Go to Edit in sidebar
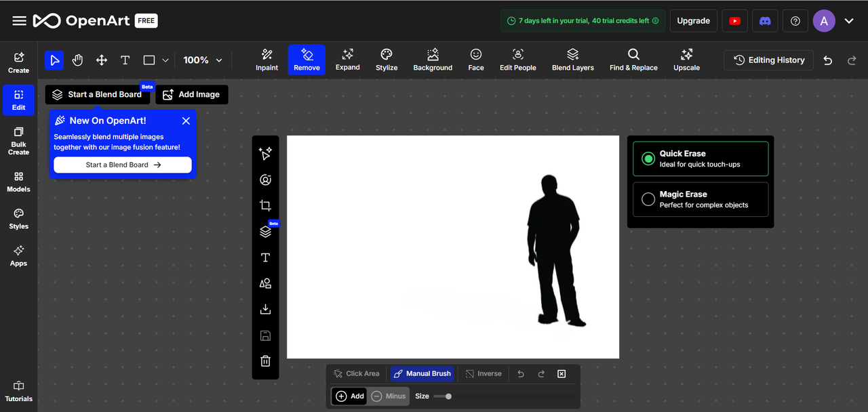The height and width of the screenshot is (412, 868). pos(18,100)
